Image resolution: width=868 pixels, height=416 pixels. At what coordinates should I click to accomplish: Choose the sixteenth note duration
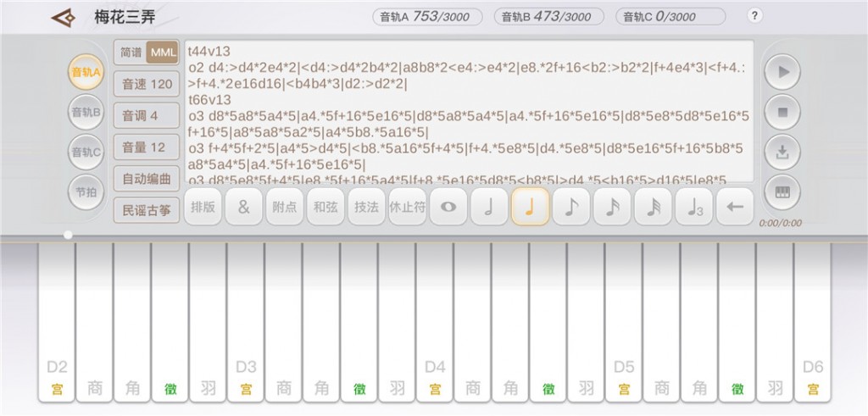pos(612,207)
